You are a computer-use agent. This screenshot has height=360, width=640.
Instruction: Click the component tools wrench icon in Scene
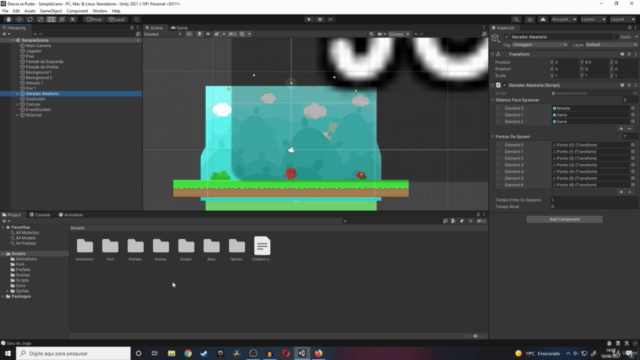pyautogui.click(x=371, y=34)
